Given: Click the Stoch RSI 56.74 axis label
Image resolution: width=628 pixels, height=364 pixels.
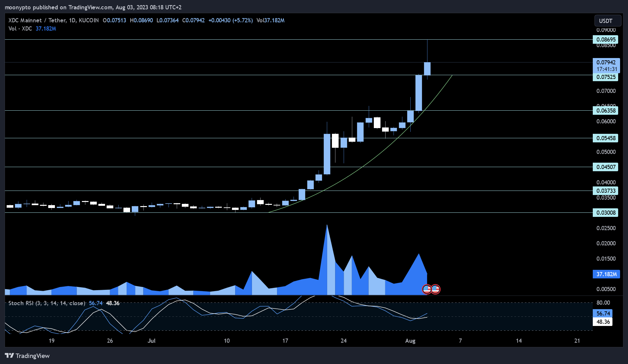Looking at the screenshot, I should click(x=603, y=314).
